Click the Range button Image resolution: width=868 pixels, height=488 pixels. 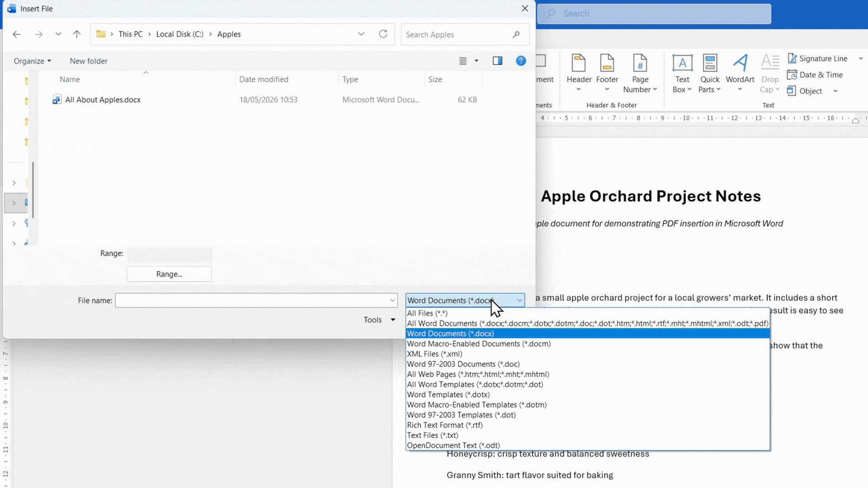pos(169,274)
